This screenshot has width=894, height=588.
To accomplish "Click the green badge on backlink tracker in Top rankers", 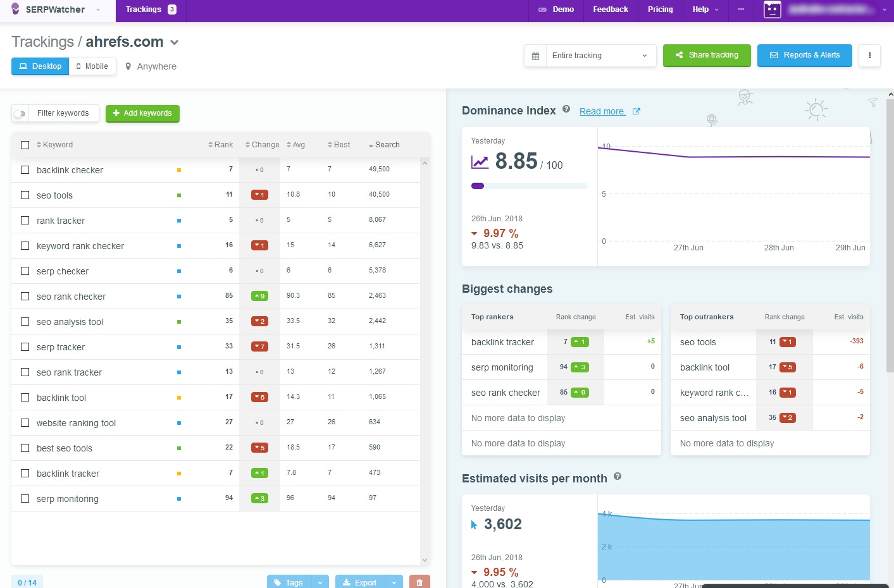I will tap(580, 342).
